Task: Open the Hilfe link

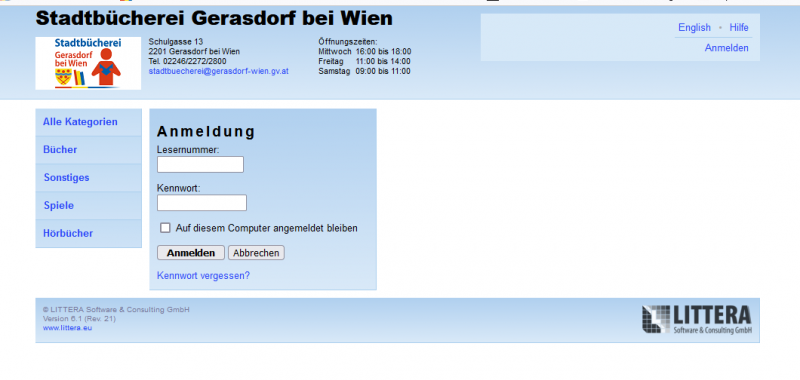Action: pos(739,28)
